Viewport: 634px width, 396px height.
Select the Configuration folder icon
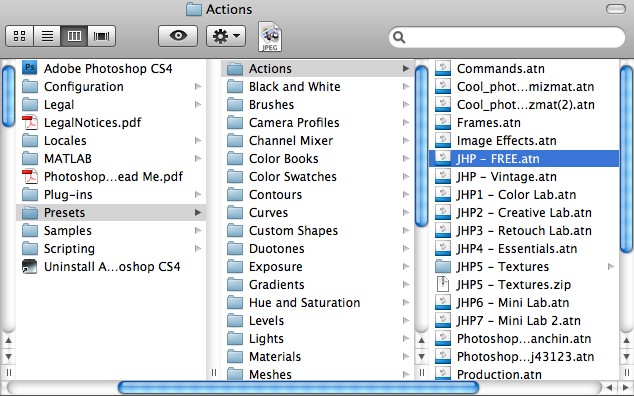click(30, 86)
